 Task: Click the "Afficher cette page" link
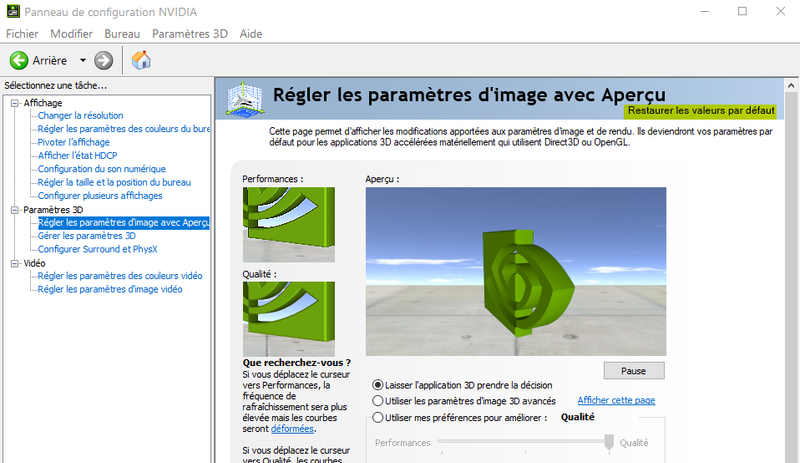(616, 401)
